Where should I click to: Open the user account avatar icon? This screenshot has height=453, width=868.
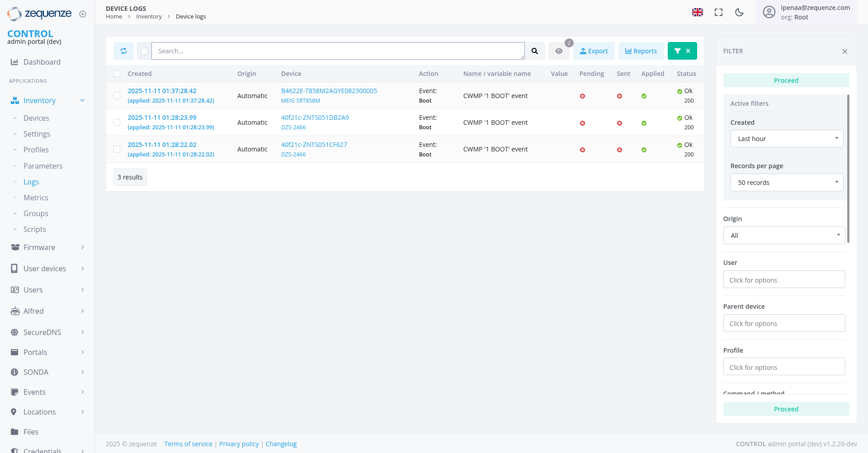click(769, 12)
